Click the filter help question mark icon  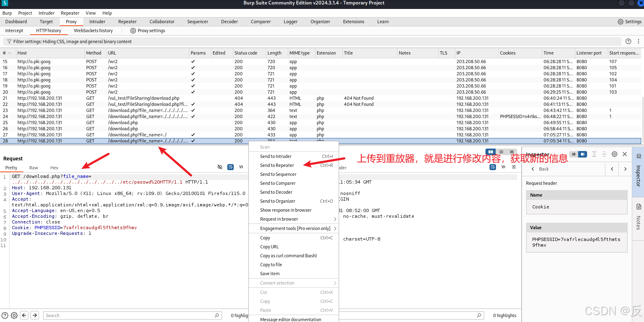click(628, 41)
